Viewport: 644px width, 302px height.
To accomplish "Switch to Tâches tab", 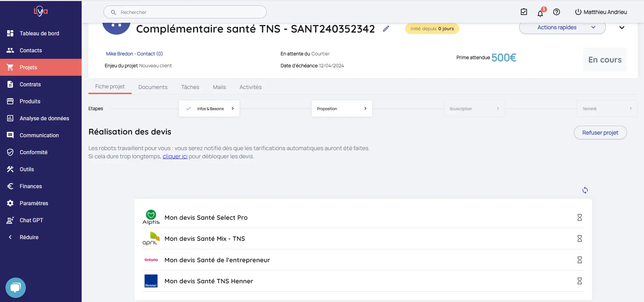I will tap(190, 87).
